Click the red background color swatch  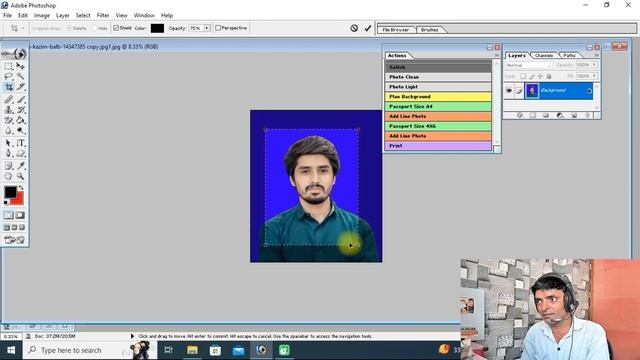pos(19,199)
